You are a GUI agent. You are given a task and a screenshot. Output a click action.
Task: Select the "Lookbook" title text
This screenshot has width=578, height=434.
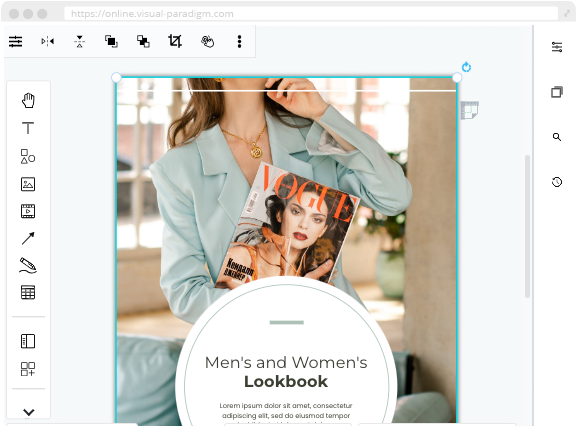[286, 382]
